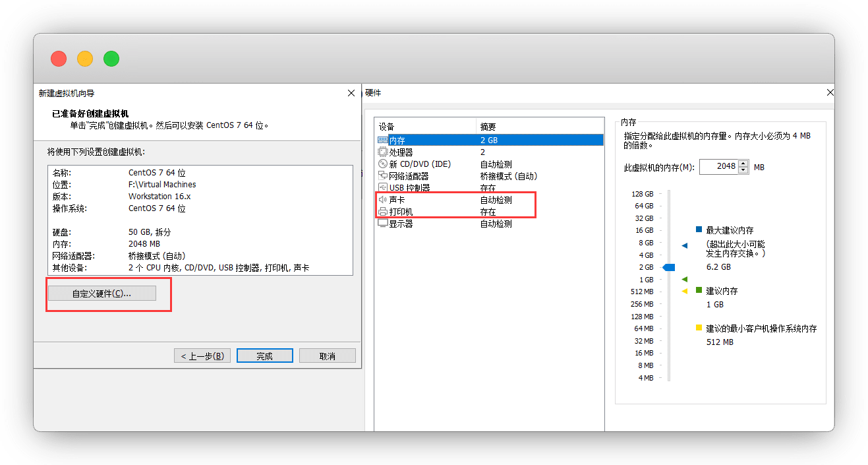Click the 256 MB mark on memory scale

pyautogui.click(x=642, y=304)
